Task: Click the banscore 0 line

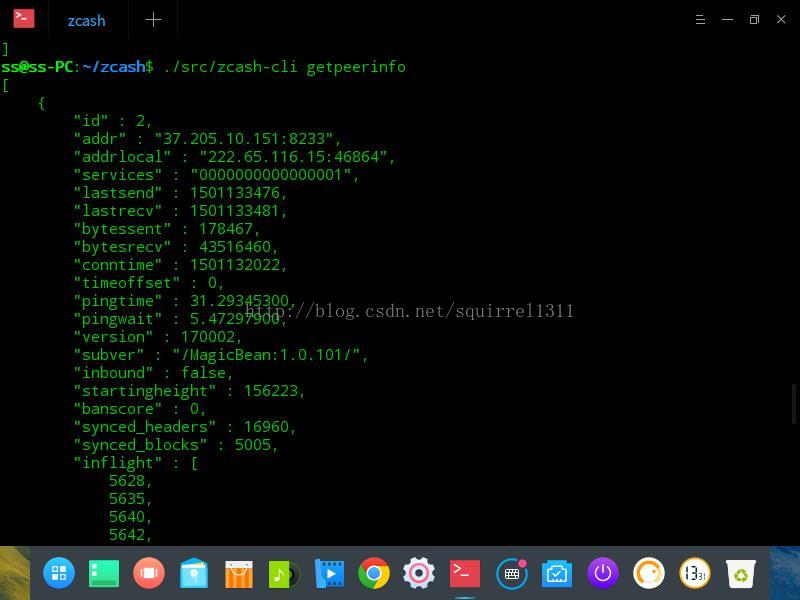Action: coord(139,409)
